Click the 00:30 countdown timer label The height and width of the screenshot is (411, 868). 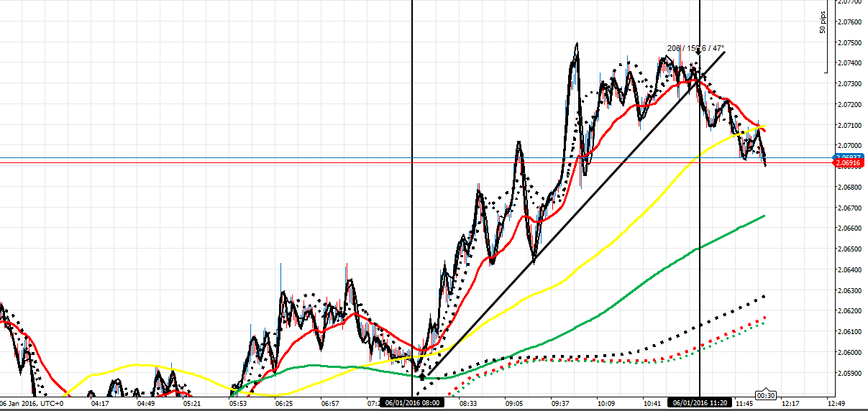764,394
